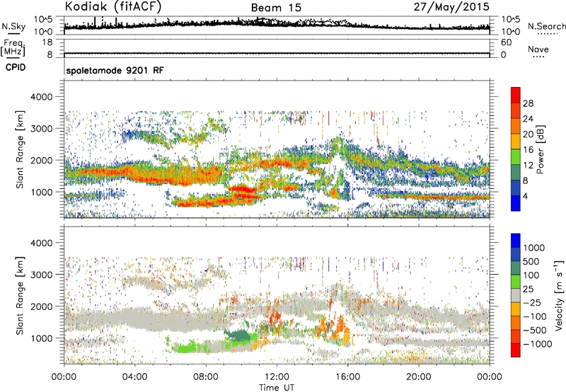Image resolution: width=566 pixels, height=392 pixels.
Task: Click the 12:00 time tick label
Action: tap(277, 377)
